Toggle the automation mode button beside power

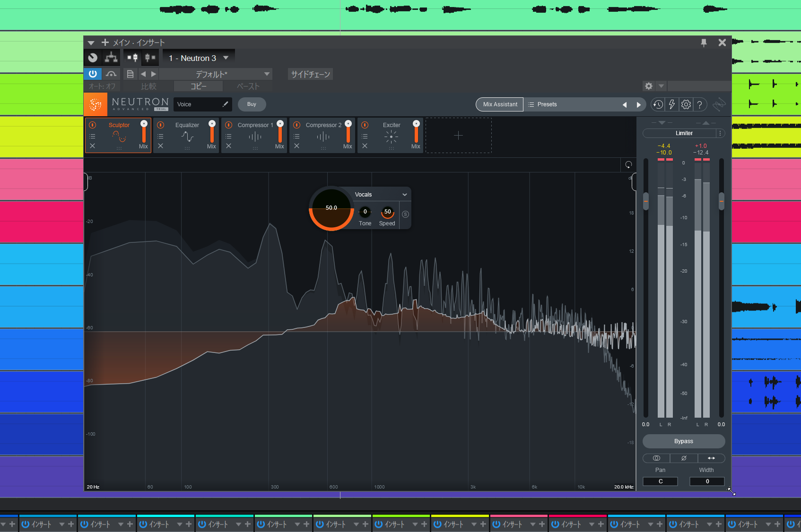pyautogui.click(x=111, y=74)
